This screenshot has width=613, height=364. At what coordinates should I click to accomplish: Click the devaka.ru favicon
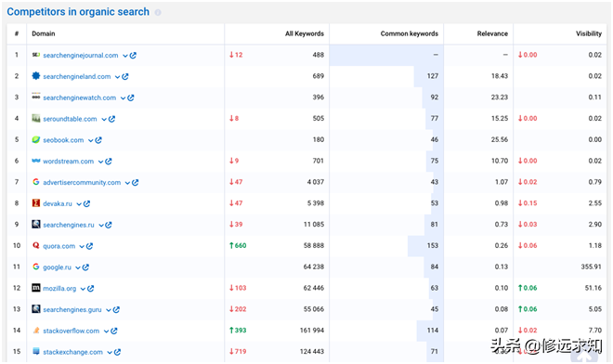tap(36, 203)
